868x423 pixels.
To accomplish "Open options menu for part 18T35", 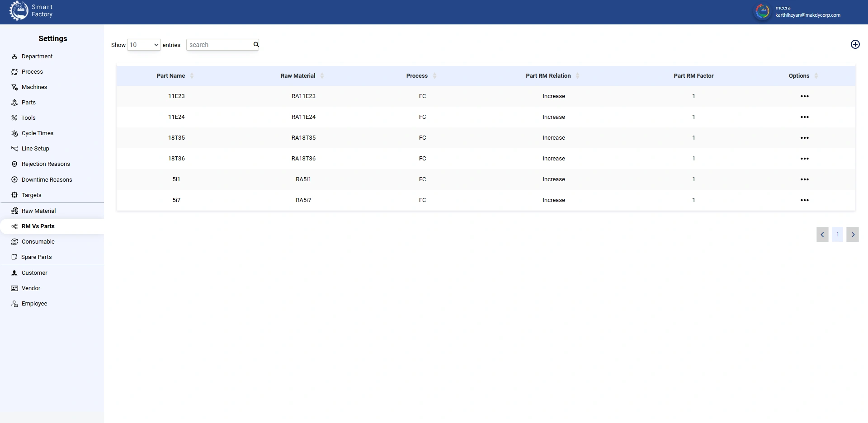I will 804,138.
